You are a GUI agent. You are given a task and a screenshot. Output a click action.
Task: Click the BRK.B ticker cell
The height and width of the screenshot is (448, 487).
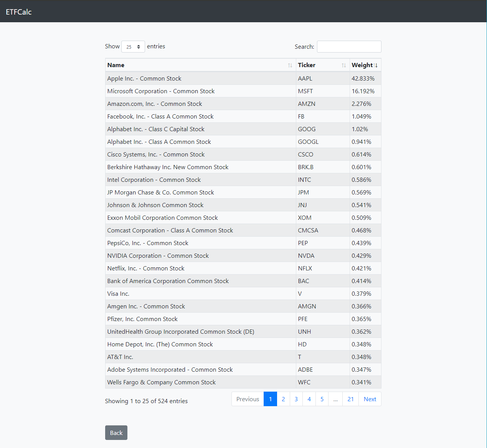(323, 167)
